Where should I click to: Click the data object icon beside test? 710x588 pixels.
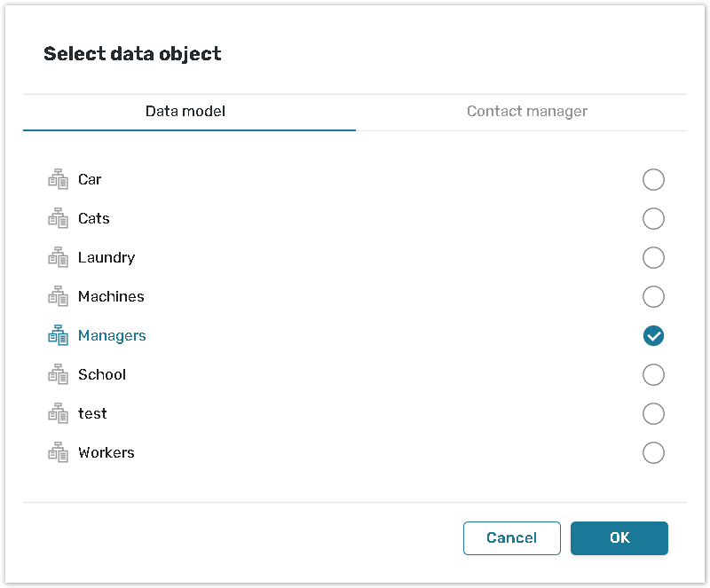(x=58, y=414)
